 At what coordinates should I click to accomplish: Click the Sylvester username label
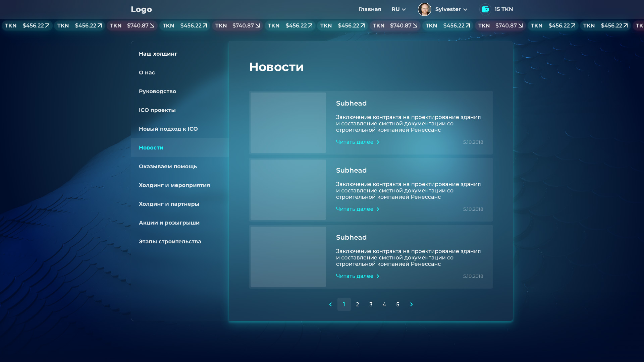[x=448, y=9]
